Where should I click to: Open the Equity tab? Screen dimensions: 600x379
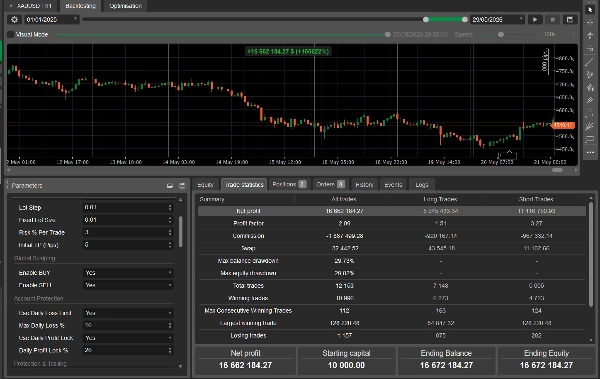point(205,185)
